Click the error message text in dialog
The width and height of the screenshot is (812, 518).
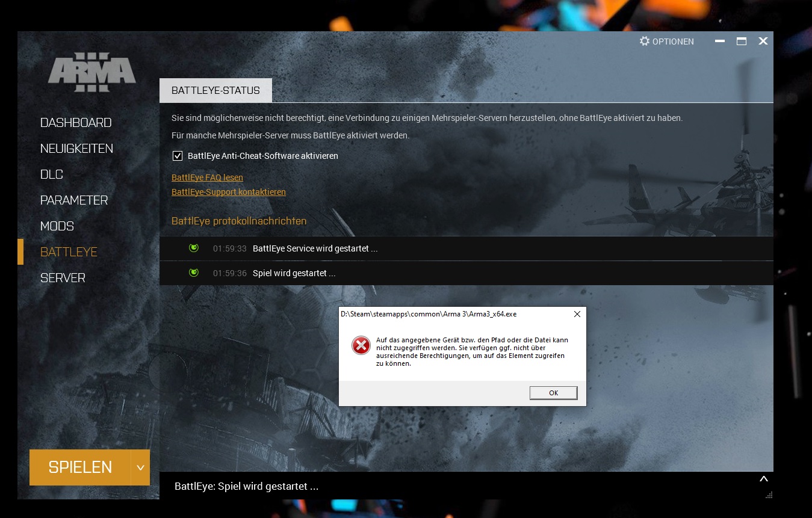[472, 352]
